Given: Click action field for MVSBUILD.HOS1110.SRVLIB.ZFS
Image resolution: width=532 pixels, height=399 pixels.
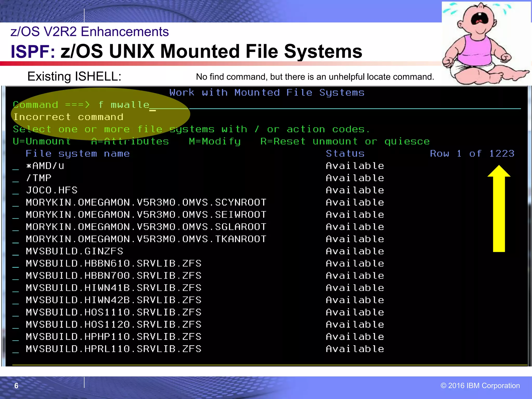Looking at the screenshot, I should click(x=16, y=313).
